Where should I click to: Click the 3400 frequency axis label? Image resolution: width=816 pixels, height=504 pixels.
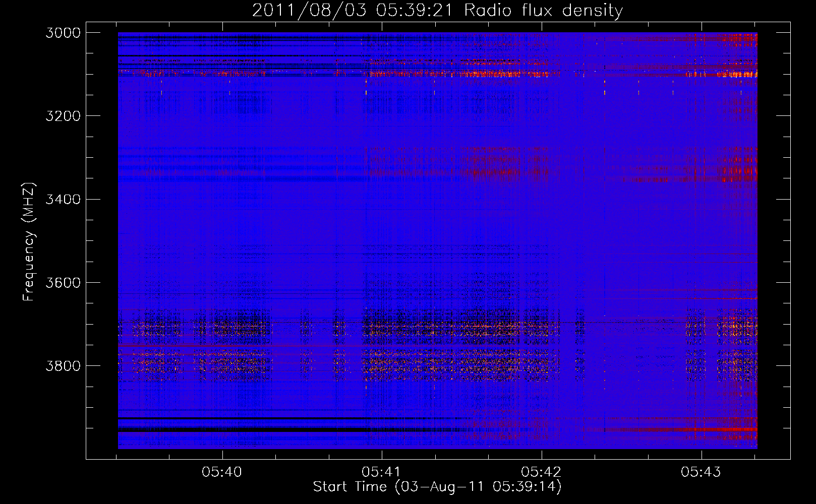pos(63,199)
